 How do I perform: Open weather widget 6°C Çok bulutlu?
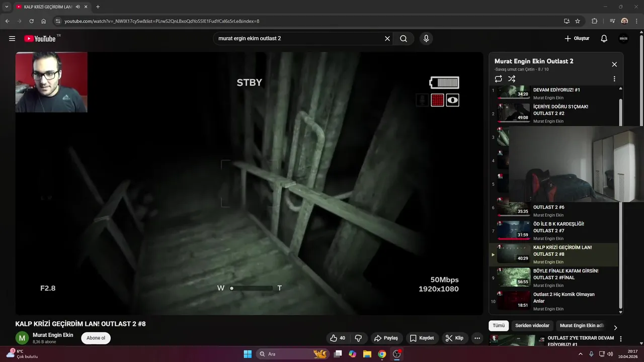[21, 354]
